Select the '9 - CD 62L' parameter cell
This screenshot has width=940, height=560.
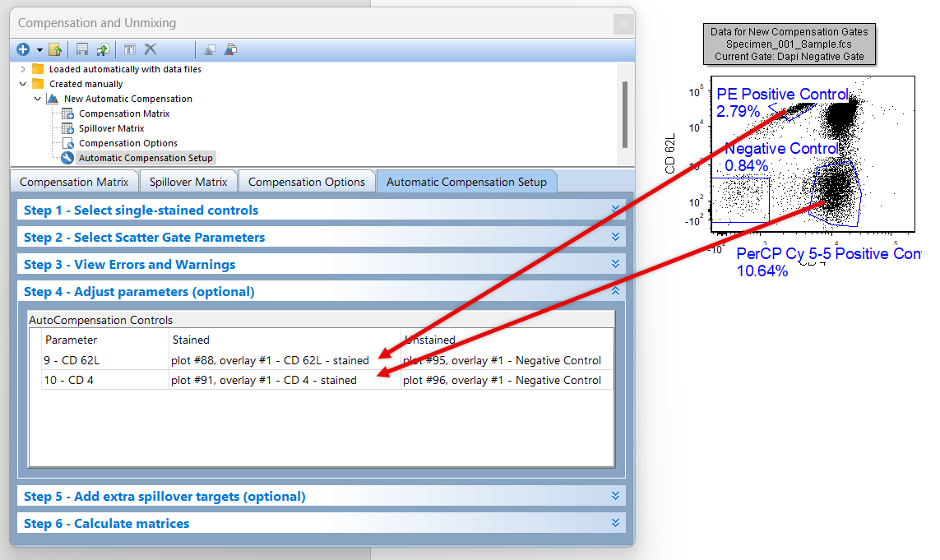click(x=105, y=360)
